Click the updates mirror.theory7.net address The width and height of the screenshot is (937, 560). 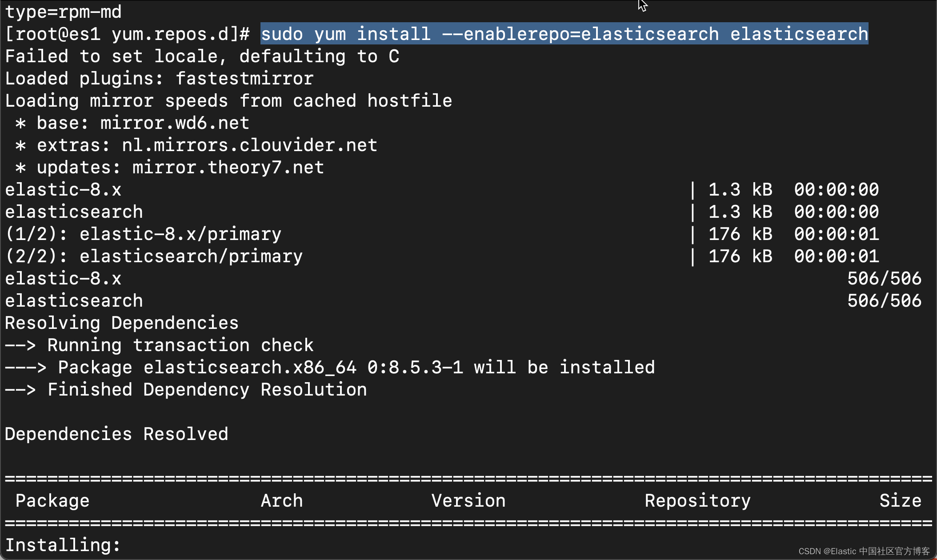click(x=228, y=168)
